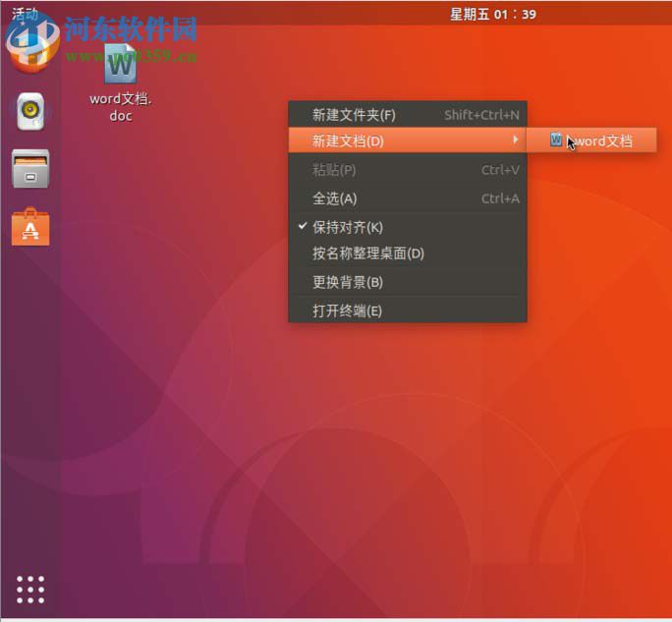Open the Files cabinet icon in dock
This screenshot has height=622, width=672.
click(x=30, y=168)
